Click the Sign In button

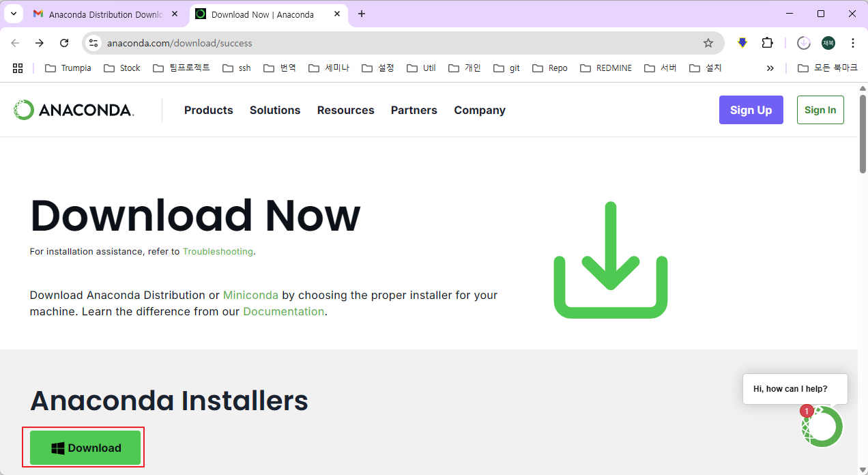[820, 110]
